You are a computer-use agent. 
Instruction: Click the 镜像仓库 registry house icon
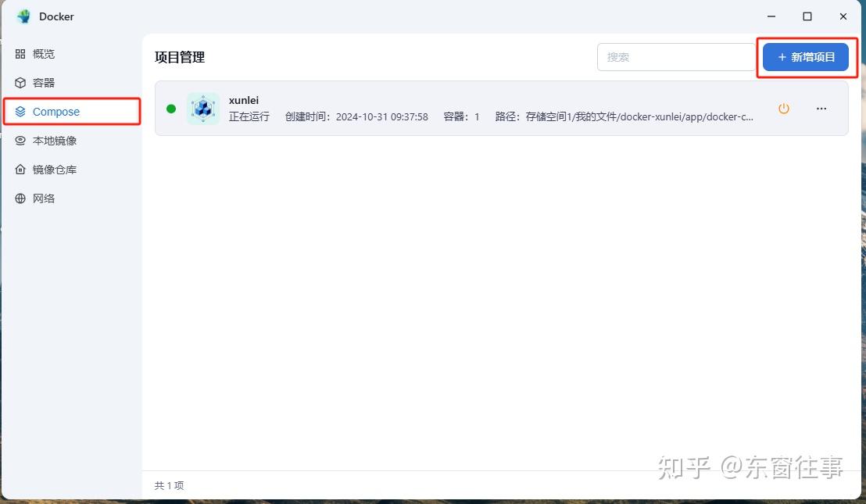tap(20, 170)
